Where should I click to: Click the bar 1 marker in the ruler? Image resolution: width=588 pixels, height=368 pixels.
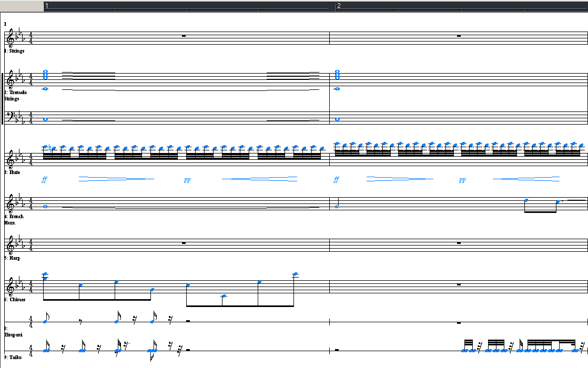point(47,6)
